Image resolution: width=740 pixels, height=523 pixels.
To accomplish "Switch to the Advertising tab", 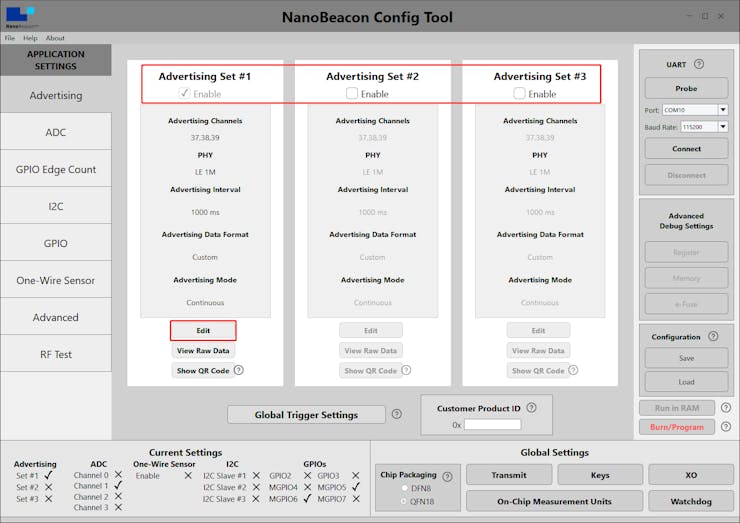I will click(x=56, y=95).
